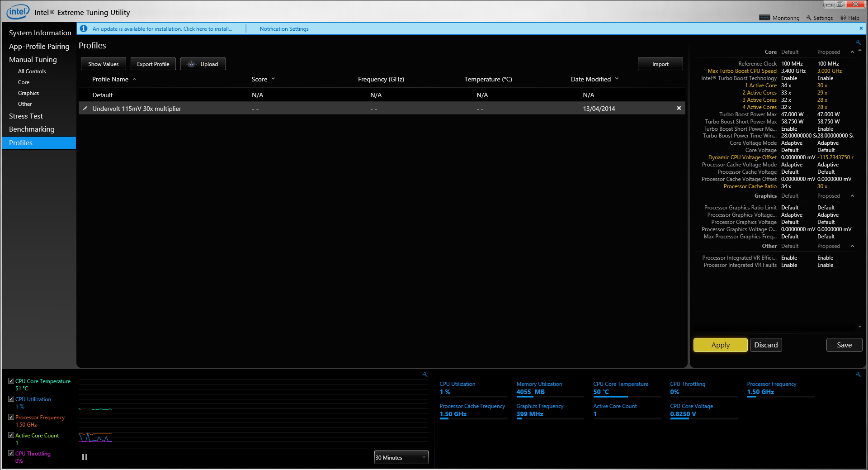Viewport: 868px width, 470px height.
Task: Click Processor Graphics Ratio Limit setting
Action: [x=741, y=208]
